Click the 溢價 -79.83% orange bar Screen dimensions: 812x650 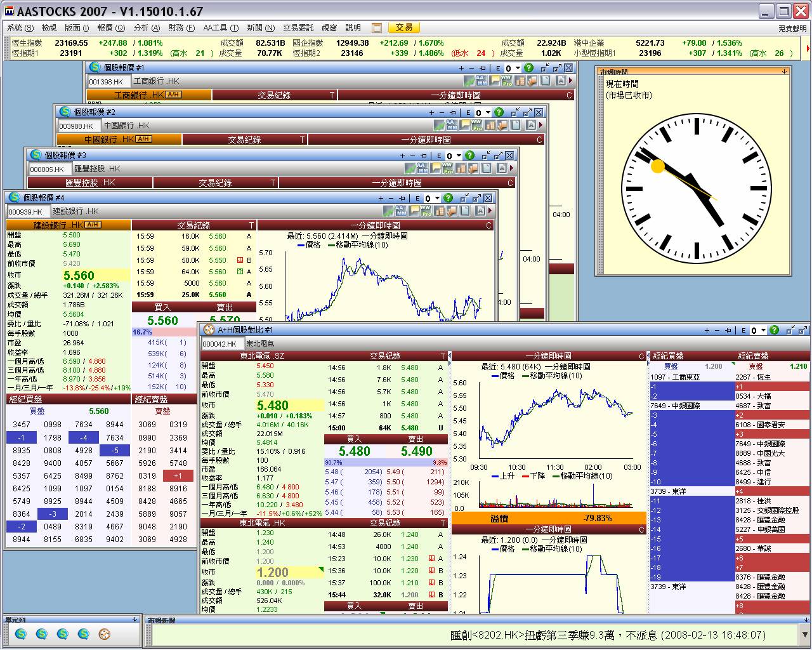[x=549, y=519]
